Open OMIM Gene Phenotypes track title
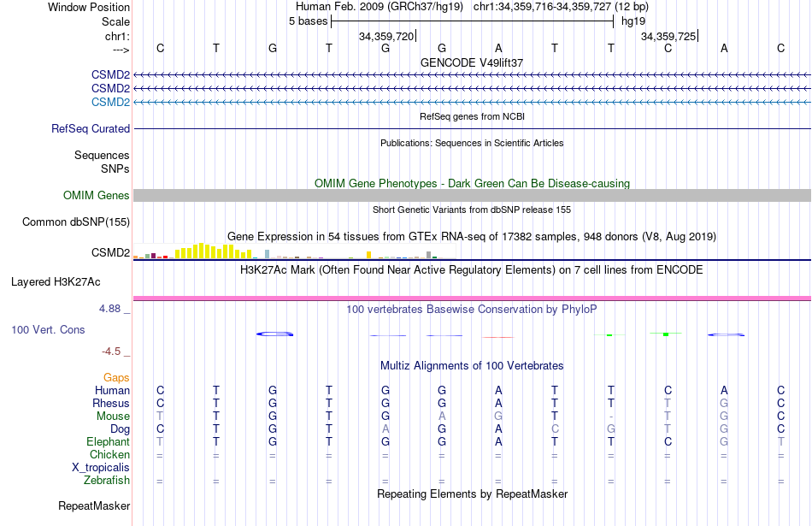This screenshot has height=526, width=812. tap(473, 183)
